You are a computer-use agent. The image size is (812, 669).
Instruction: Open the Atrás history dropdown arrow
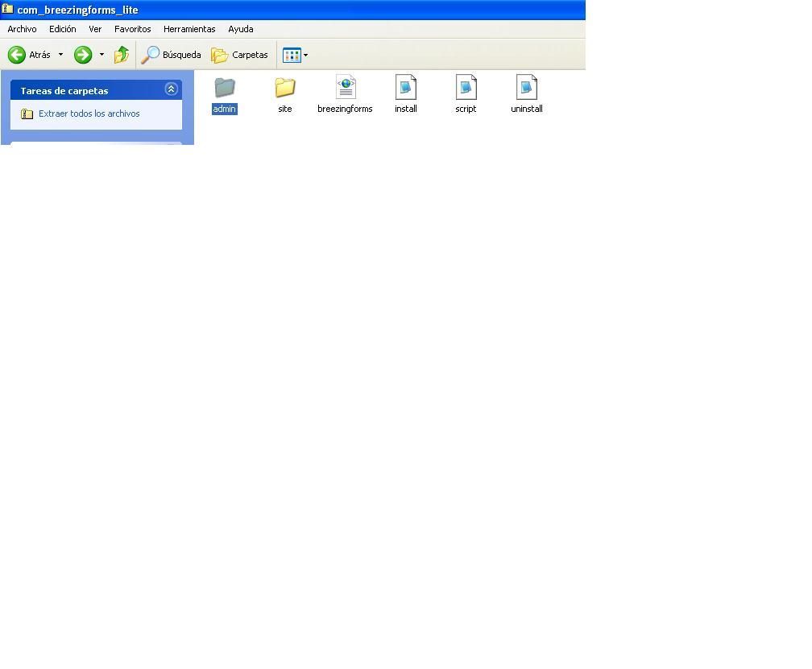pyautogui.click(x=60, y=54)
